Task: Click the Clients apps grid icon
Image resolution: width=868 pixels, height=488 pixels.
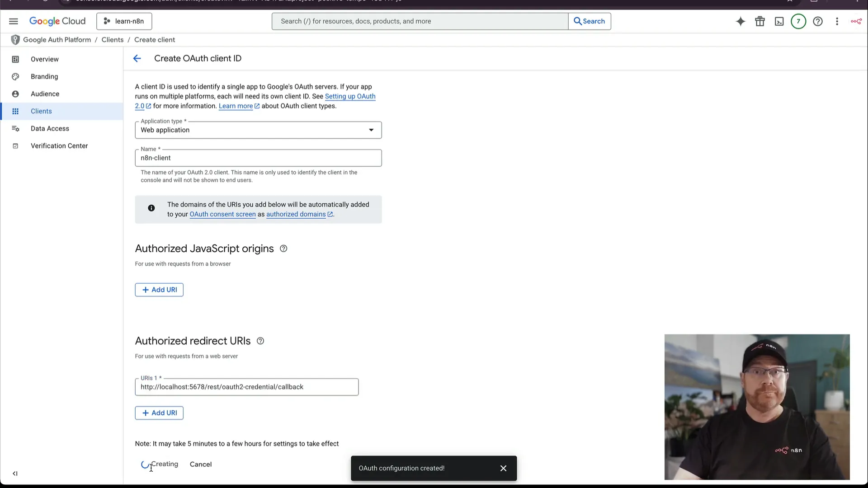Action: coord(15,111)
